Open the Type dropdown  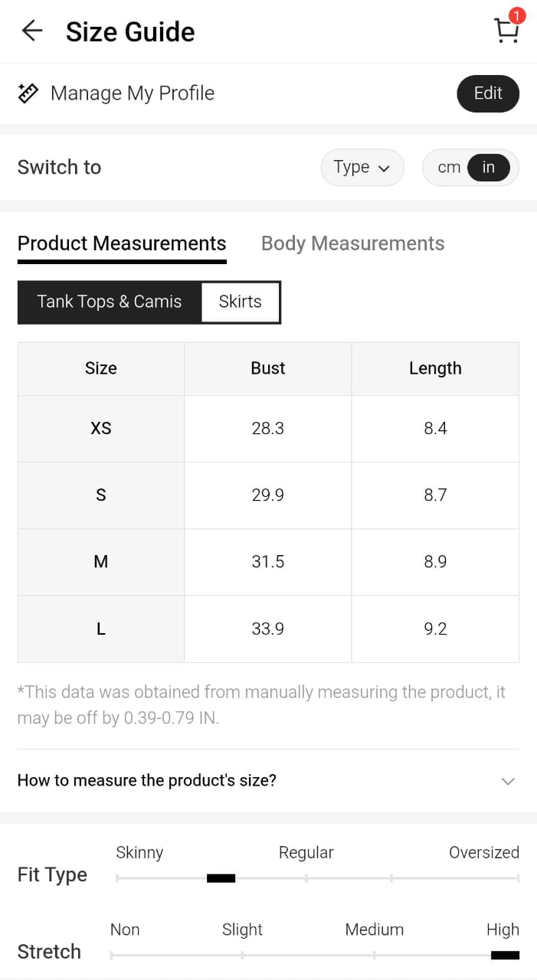pyautogui.click(x=362, y=168)
